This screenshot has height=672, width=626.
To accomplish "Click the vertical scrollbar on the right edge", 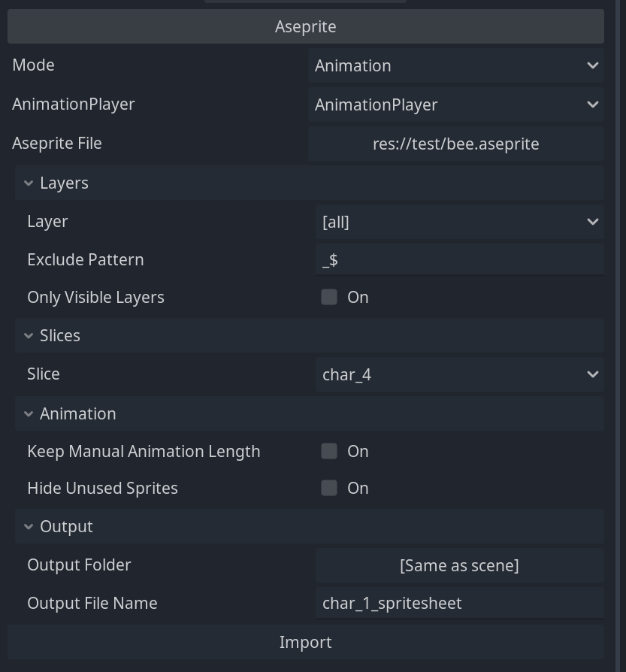I will click(618, 336).
